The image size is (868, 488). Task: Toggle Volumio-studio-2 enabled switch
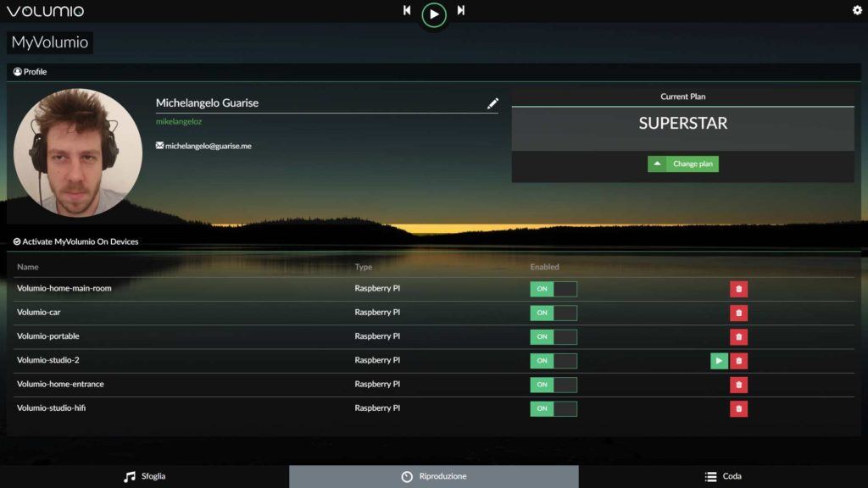pos(553,361)
